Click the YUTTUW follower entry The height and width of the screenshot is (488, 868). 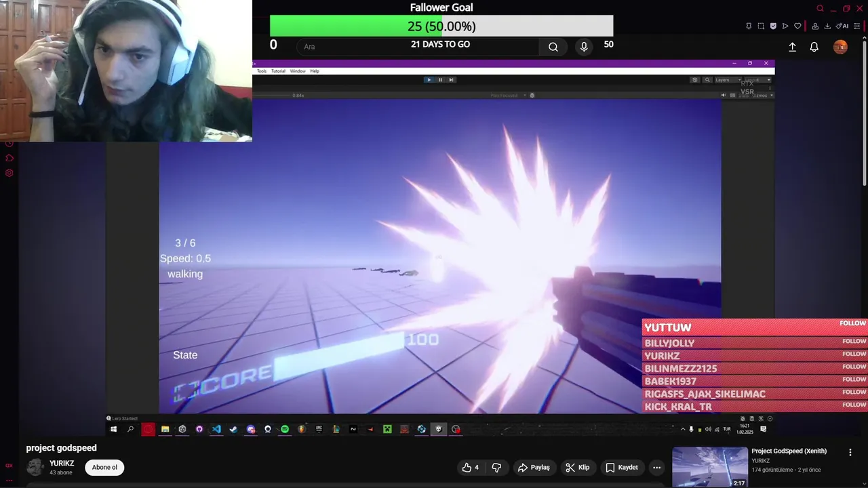[x=754, y=327]
